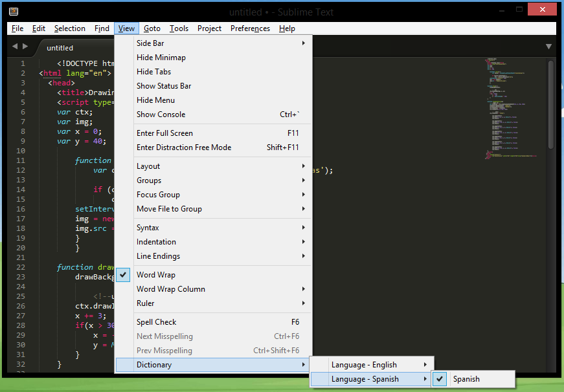Expand the Indentation submenu
564x392 pixels.
tap(214, 242)
